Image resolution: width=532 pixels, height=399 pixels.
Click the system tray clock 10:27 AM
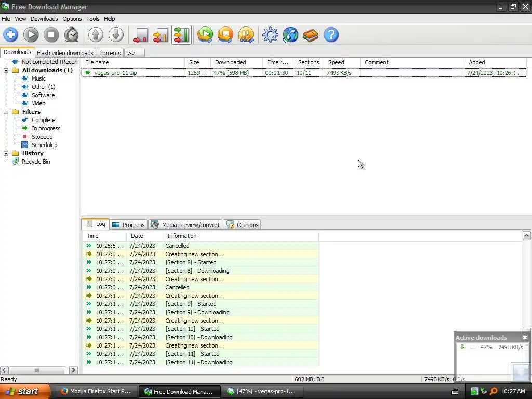tap(513, 391)
